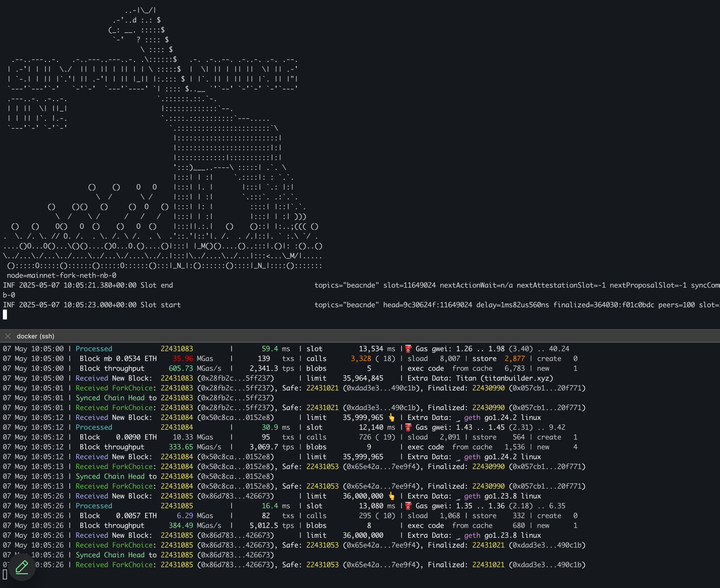Click pointing hand icon after limit 35,999,965
Viewport: 720px width, 588px height.
coord(392,417)
